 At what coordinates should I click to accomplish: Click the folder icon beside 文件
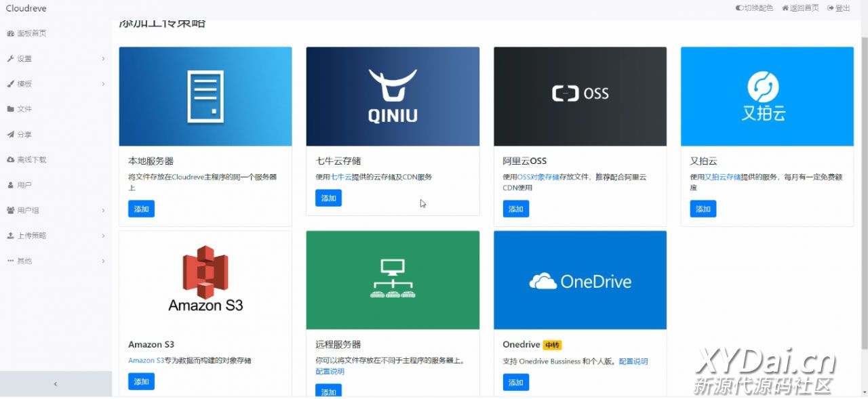tap(10, 109)
